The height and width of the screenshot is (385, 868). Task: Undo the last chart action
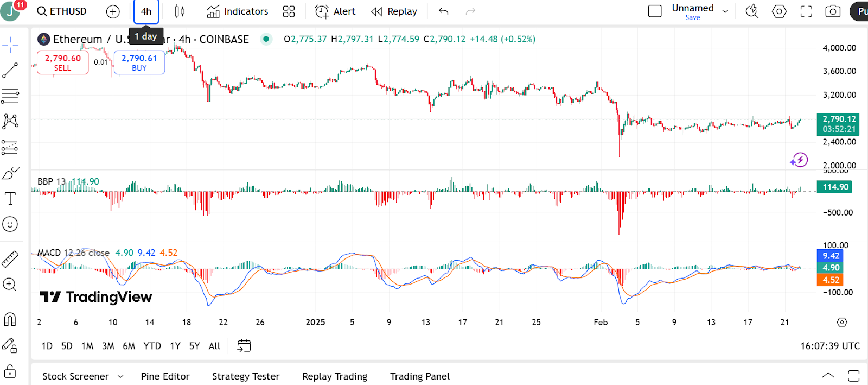444,11
